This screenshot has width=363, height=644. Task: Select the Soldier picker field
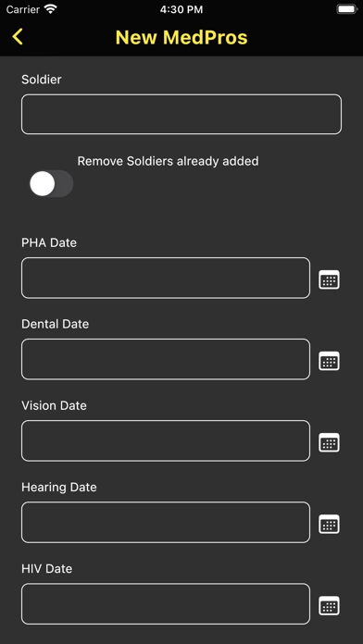[181, 114]
